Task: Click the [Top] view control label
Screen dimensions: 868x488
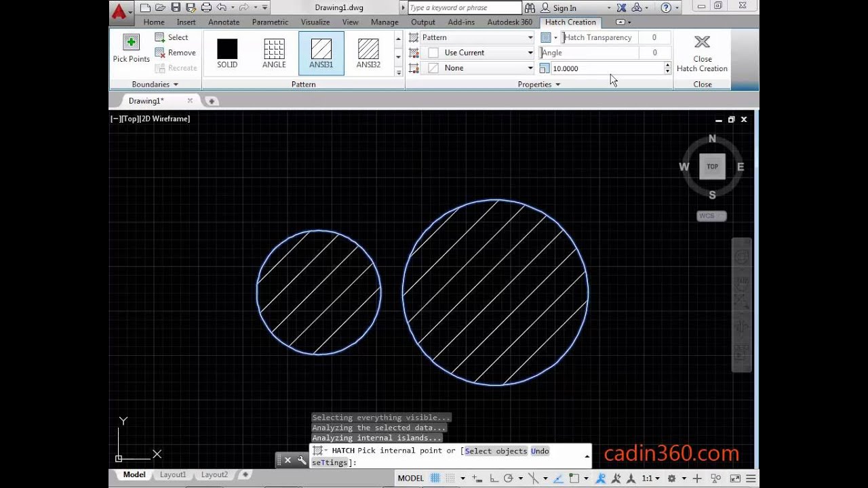Action: (x=130, y=119)
